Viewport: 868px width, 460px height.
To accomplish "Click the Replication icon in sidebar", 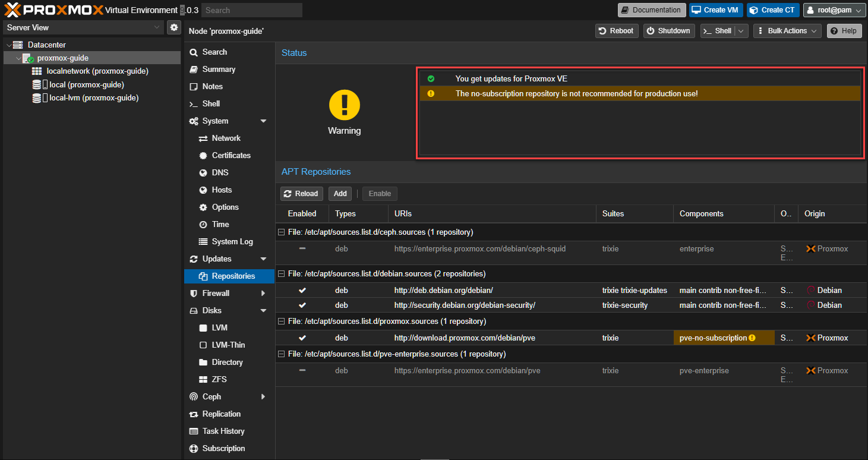I will click(x=194, y=414).
